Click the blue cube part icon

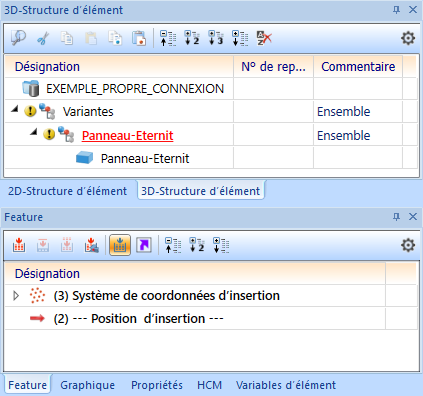84,158
